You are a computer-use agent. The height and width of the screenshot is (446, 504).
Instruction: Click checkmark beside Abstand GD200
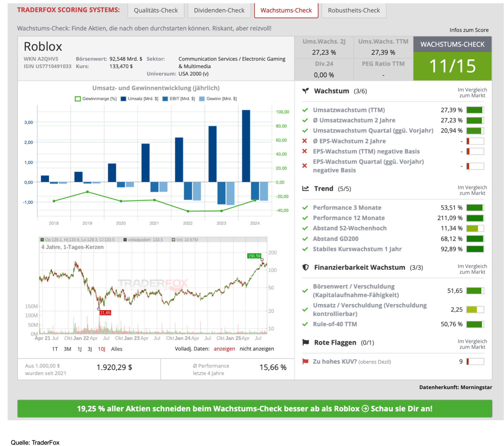(305, 239)
